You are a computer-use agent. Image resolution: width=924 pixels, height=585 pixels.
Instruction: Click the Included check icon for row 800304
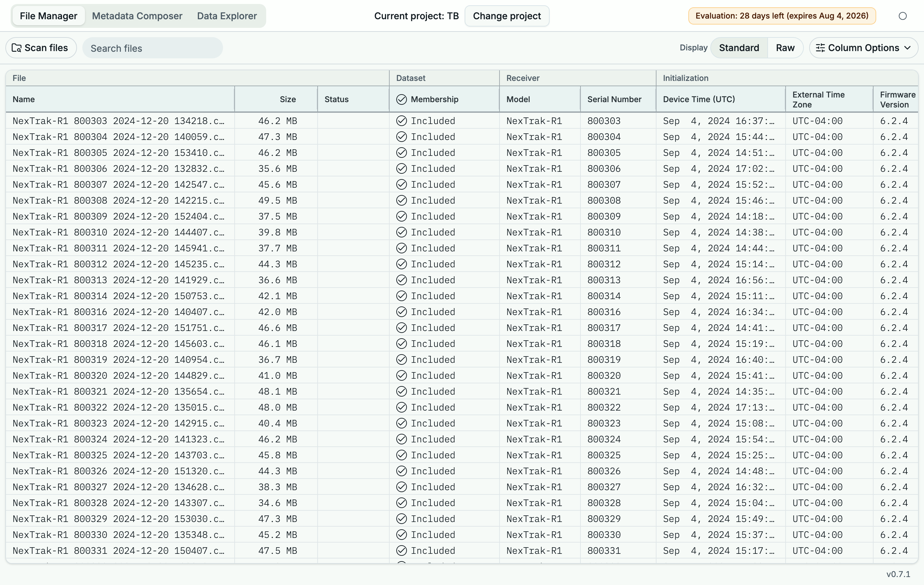tap(401, 137)
